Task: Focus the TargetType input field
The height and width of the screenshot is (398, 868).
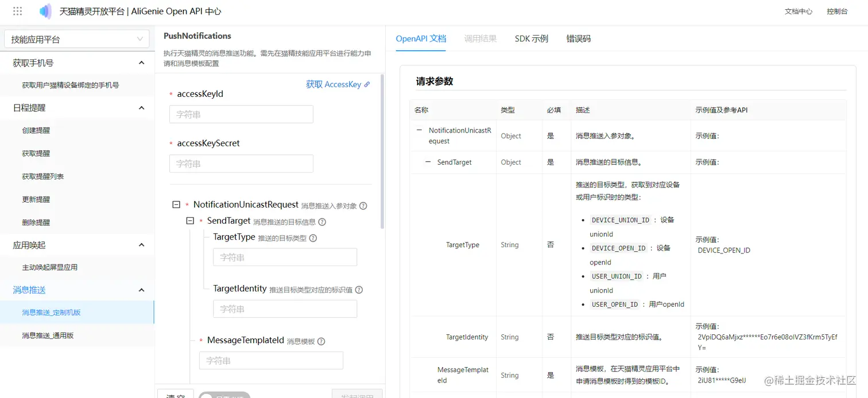Action: coord(285,257)
